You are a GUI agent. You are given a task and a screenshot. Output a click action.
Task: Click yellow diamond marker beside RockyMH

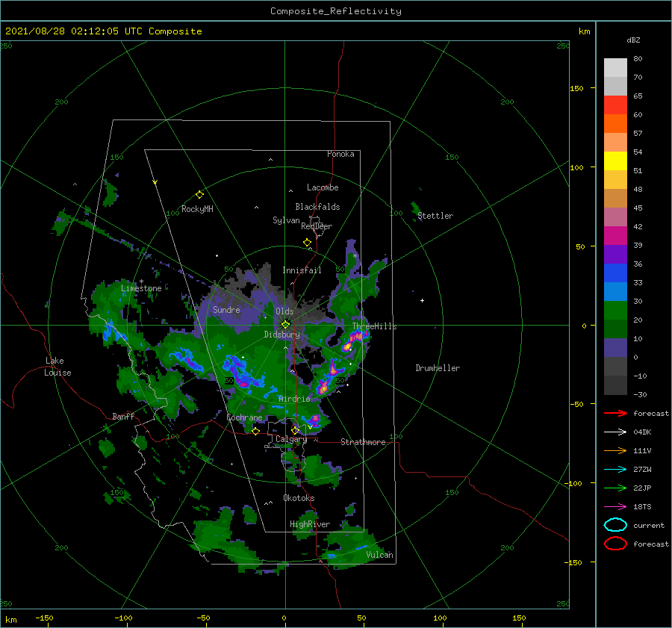pos(199,195)
